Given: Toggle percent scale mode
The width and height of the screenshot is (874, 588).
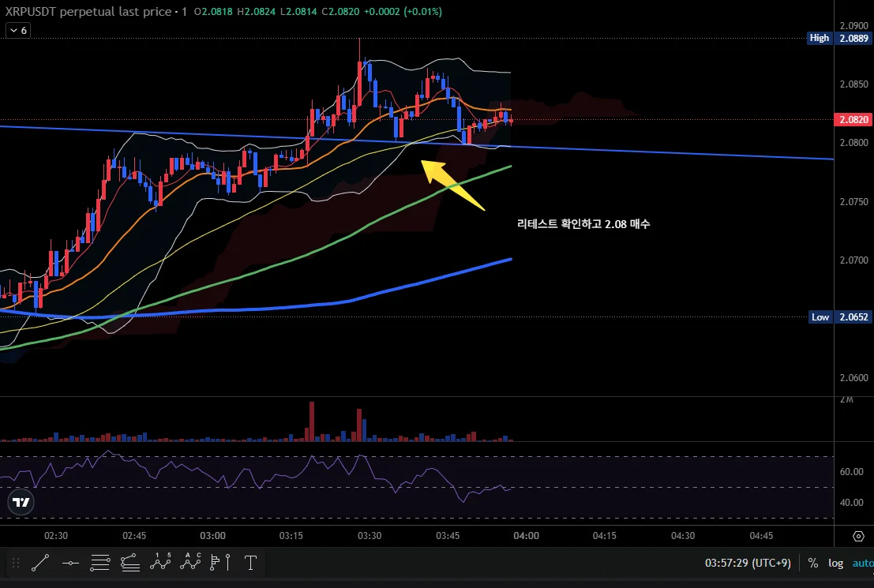Looking at the screenshot, I should [813, 563].
